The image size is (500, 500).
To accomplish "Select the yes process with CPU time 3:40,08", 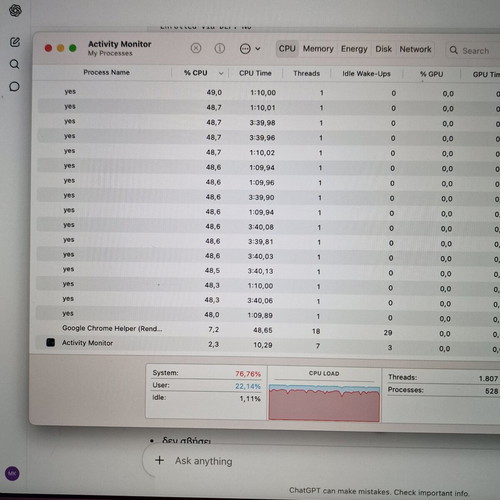I will click(268, 227).
